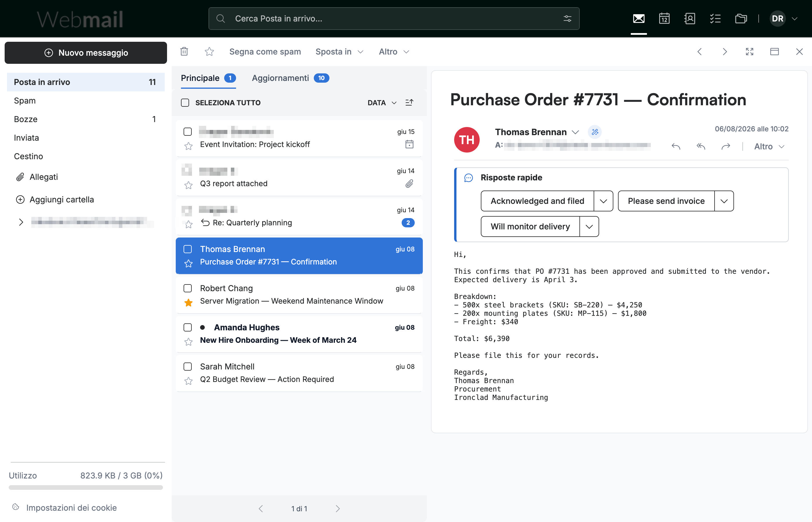Toggle sort order icon next to DATA
The width and height of the screenshot is (812, 522).
point(409,102)
